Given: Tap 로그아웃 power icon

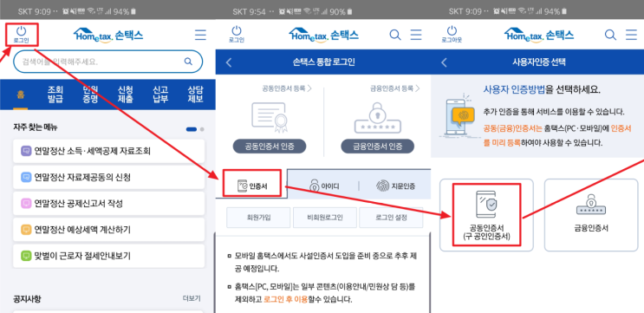Looking at the screenshot, I should (x=452, y=35).
